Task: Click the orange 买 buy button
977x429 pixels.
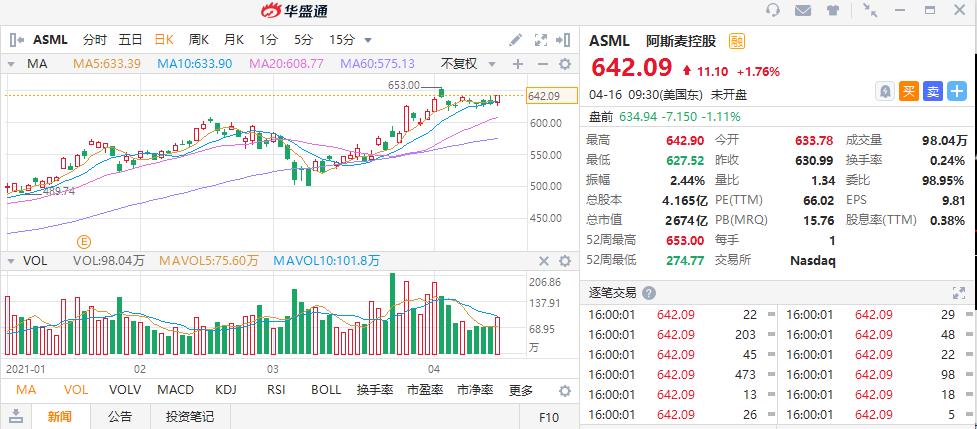Action: pyautogui.click(x=909, y=91)
